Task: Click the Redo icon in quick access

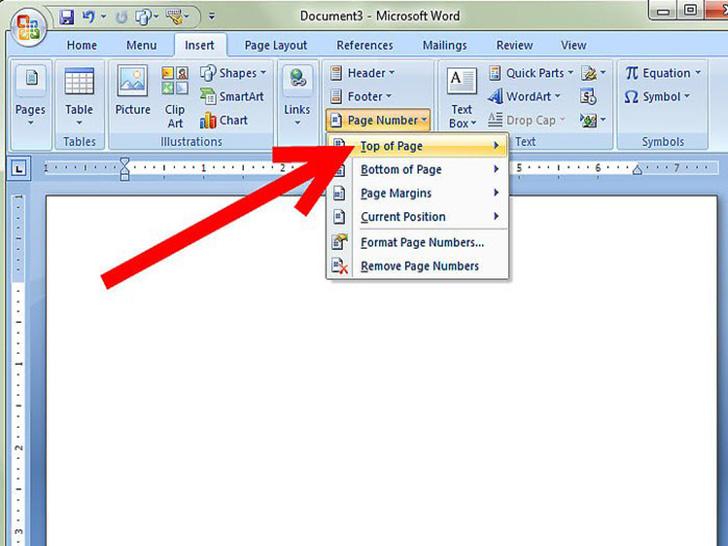Action: coord(122,18)
